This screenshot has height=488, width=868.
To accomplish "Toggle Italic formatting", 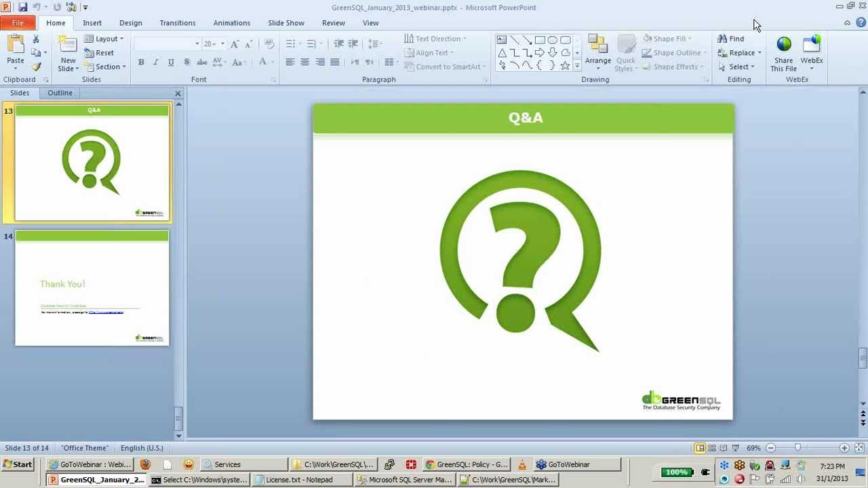I will (x=155, y=62).
